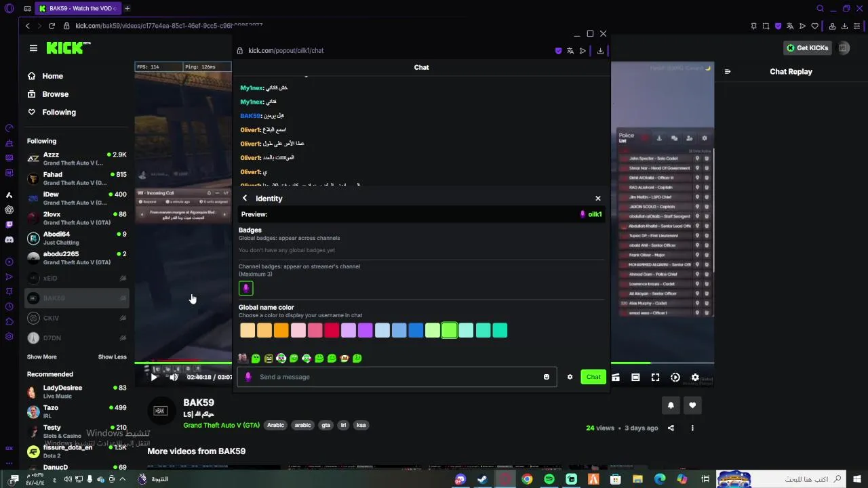Open chat settings gear in popout
This screenshot has width=868, height=488.
[x=570, y=377]
